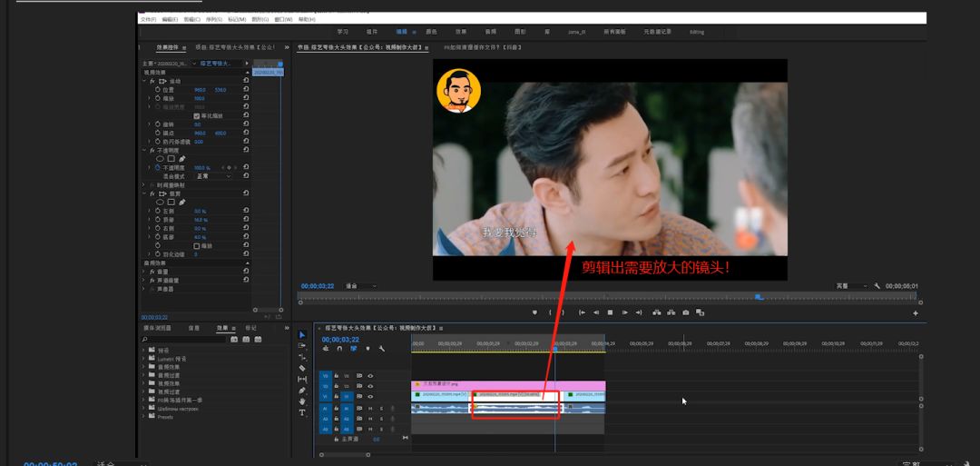
Task: Toggle the 缩放 checkbox under crop effect
Action: point(196,246)
